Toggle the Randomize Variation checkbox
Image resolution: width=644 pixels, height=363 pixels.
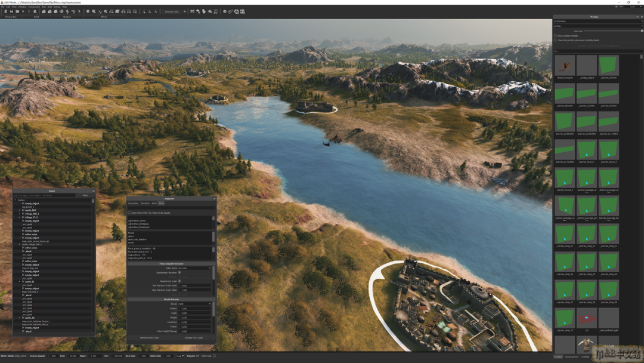179,273
